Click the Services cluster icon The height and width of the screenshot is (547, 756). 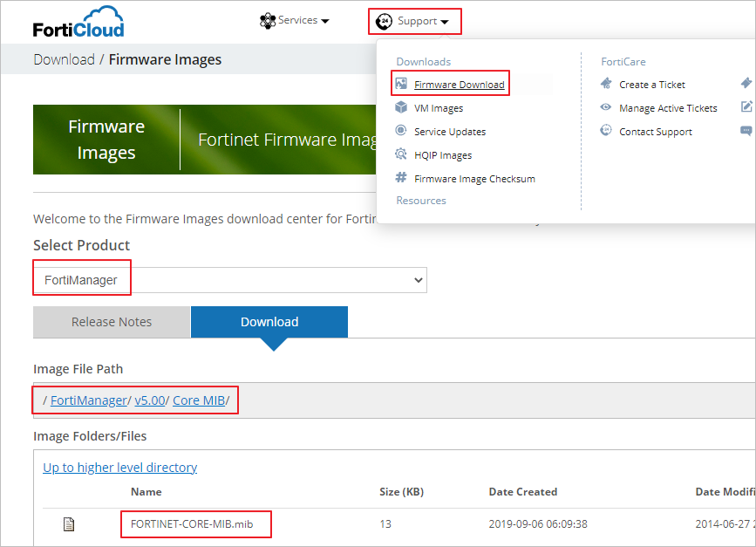pos(268,21)
